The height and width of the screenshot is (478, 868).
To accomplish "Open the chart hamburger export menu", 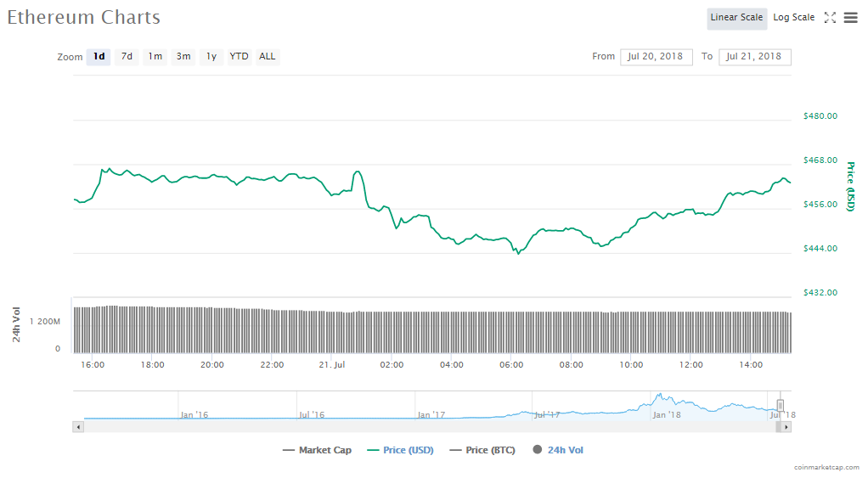I will coord(850,18).
